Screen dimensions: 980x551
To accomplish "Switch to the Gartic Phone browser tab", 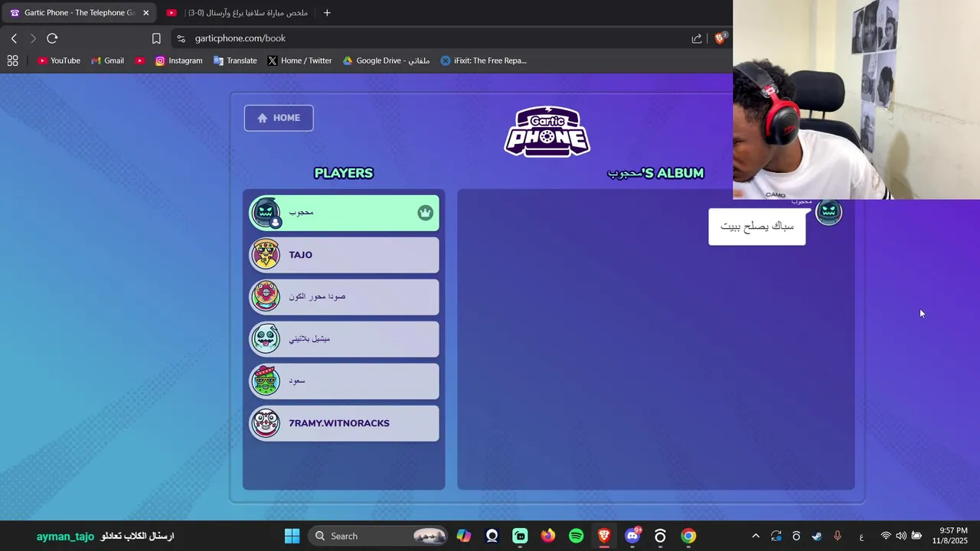I will [79, 12].
